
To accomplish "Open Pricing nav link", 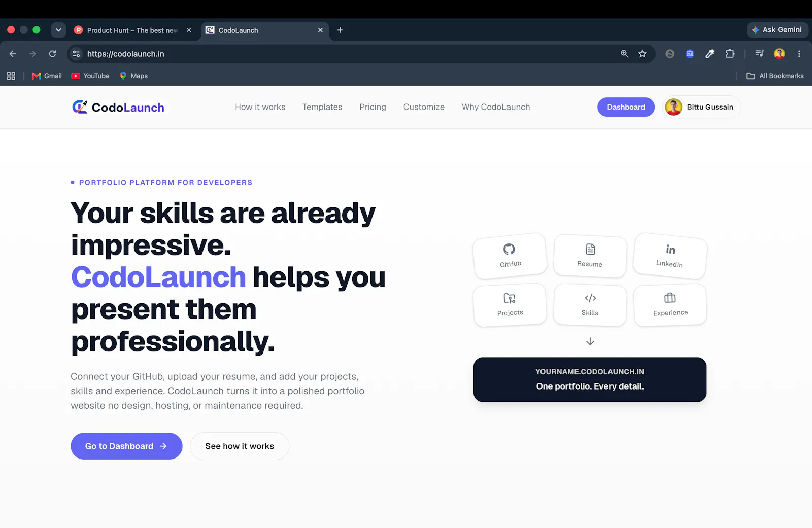I will 373,107.
